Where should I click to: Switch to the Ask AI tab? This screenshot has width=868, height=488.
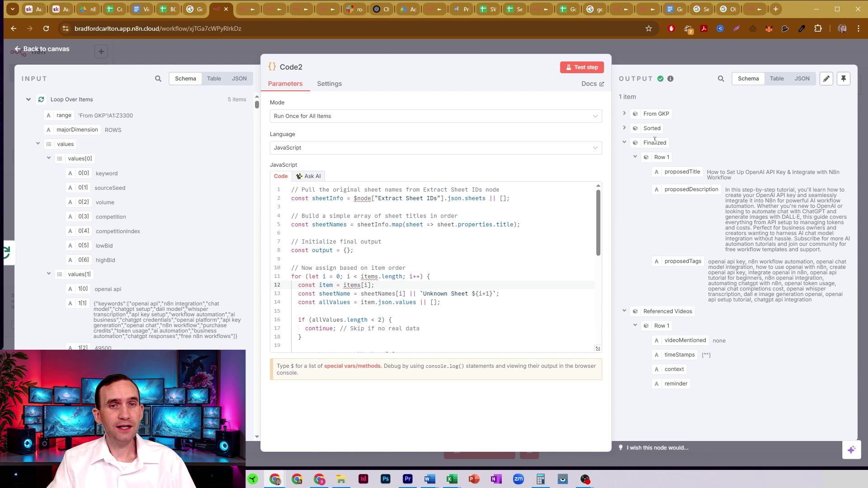click(309, 176)
